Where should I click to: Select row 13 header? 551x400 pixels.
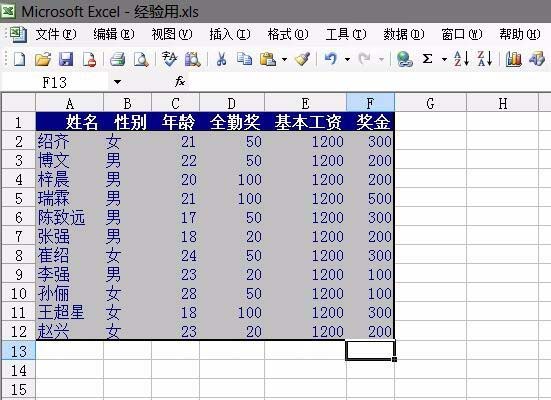pos(19,350)
